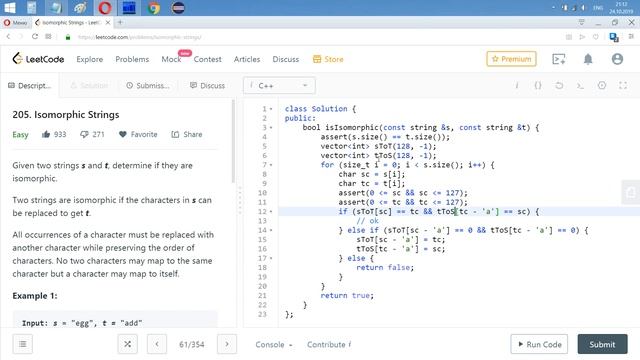
Task: Click line 18 return false code
Action: [385, 268]
